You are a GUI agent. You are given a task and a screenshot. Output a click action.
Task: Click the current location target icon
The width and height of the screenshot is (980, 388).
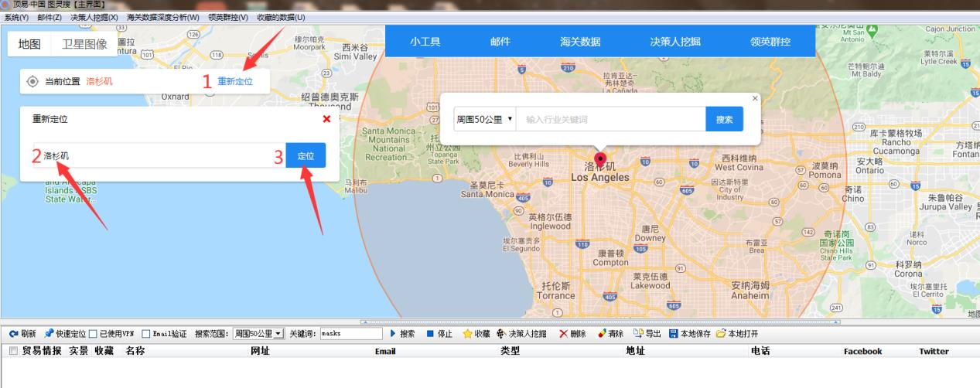pyautogui.click(x=32, y=81)
